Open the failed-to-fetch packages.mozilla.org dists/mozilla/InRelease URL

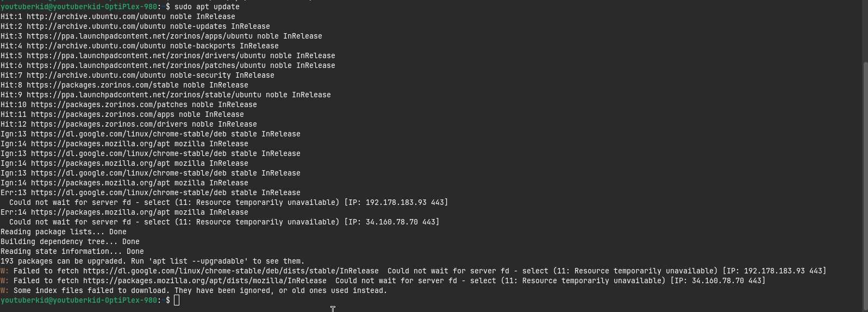pos(205,280)
